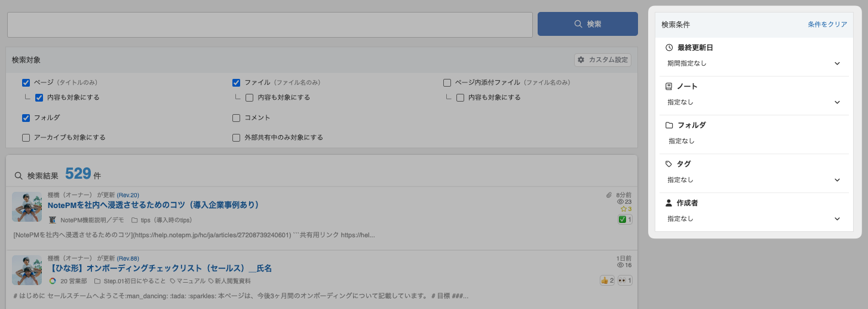Click the NotePM機能説明／デモ note icon
This screenshot has width=868, height=309.
click(x=53, y=220)
